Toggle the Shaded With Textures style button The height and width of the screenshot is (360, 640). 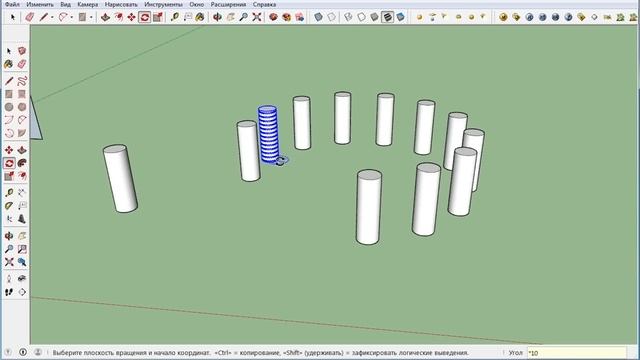tap(387, 17)
